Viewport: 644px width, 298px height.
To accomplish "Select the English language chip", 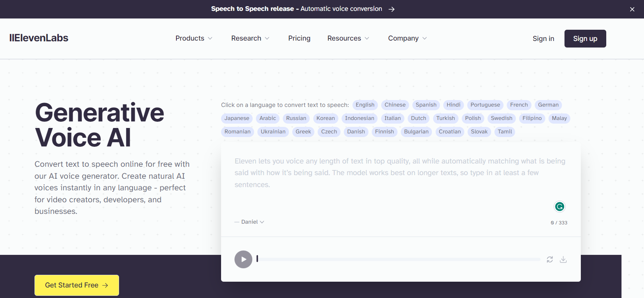I will pyautogui.click(x=365, y=105).
